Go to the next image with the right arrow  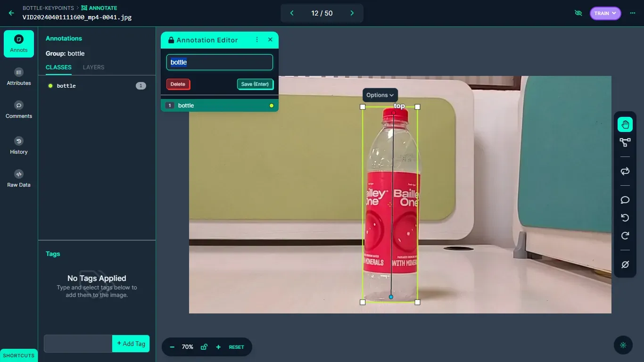point(352,13)
